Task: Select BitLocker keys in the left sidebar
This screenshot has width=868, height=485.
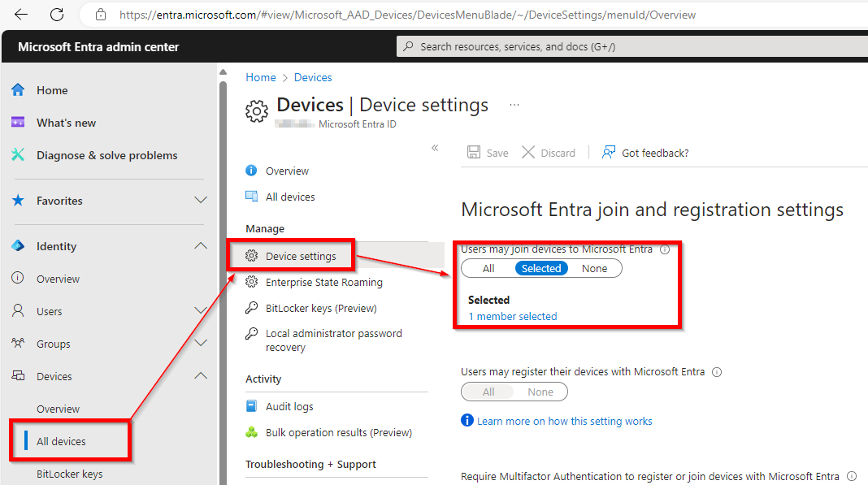Action: [70, 474]
